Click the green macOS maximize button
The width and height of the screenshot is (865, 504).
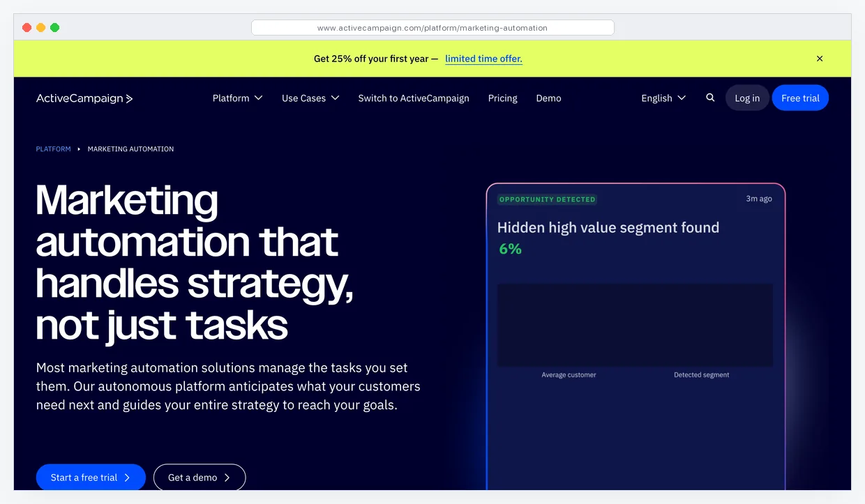tap(55, 27)
